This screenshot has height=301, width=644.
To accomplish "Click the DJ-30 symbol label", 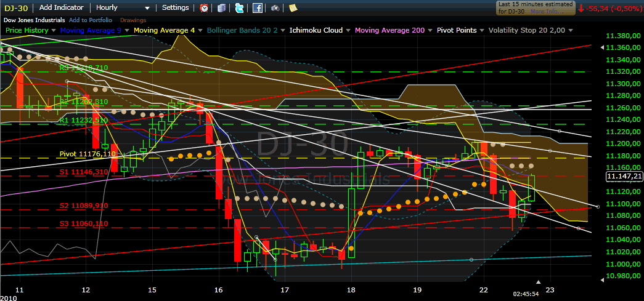I will tap(15, 7).
